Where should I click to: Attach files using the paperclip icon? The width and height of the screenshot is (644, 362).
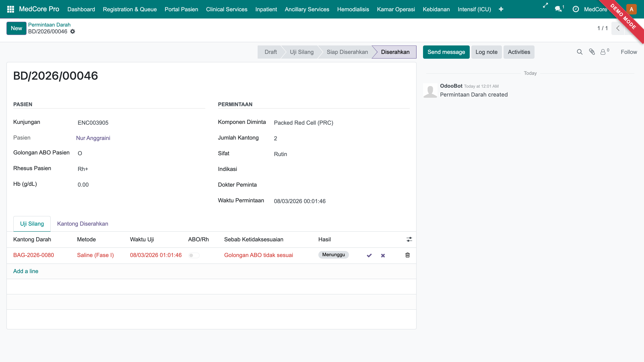[x=592, y=52]
